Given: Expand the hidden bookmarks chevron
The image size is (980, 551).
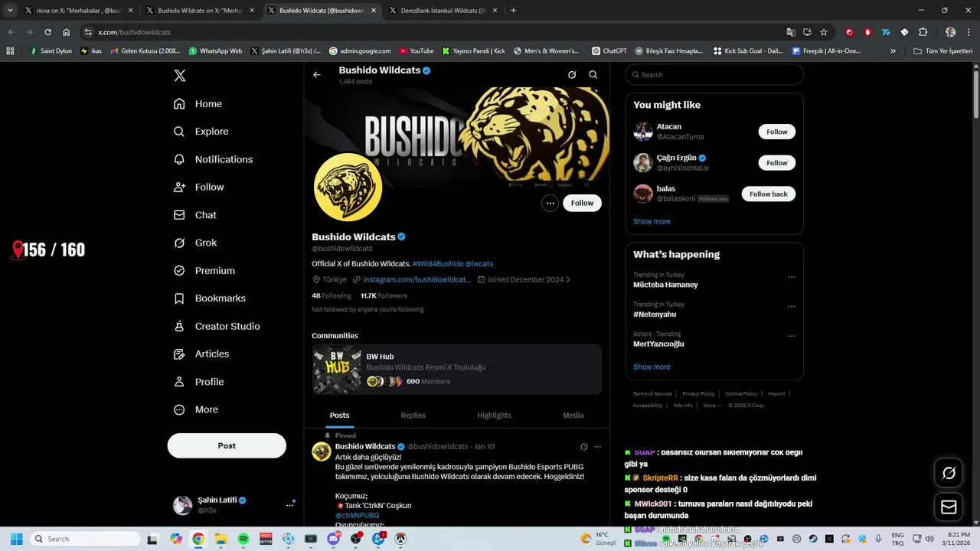Looking at the screenshot, I should tap(893, 51).
